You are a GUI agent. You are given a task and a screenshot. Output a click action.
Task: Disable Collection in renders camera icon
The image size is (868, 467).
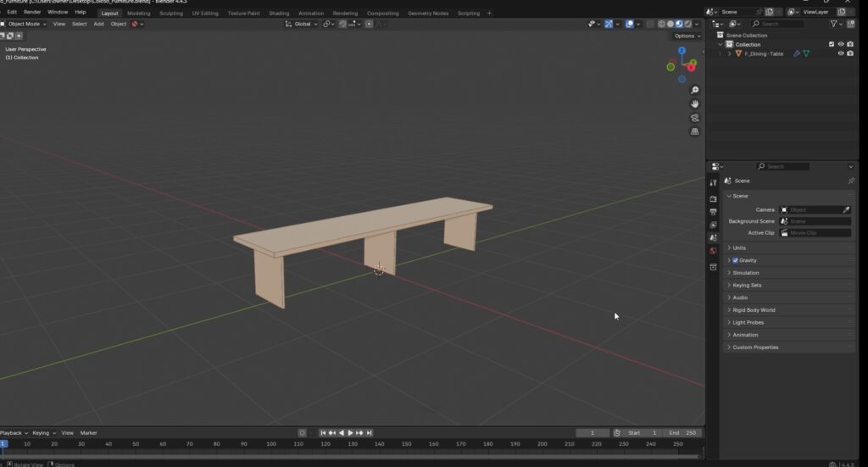850,44
